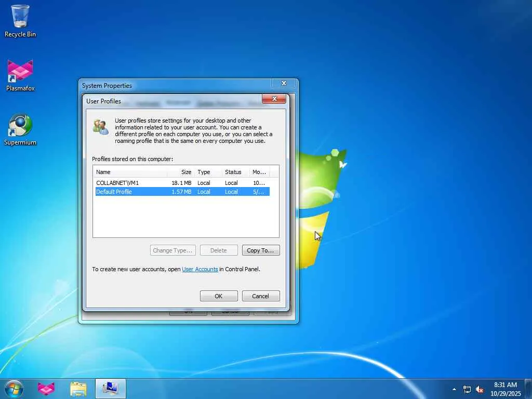Screen dimensions: 532x399
Task: Confirm User Profiles with OK
Action: (219, 296)
